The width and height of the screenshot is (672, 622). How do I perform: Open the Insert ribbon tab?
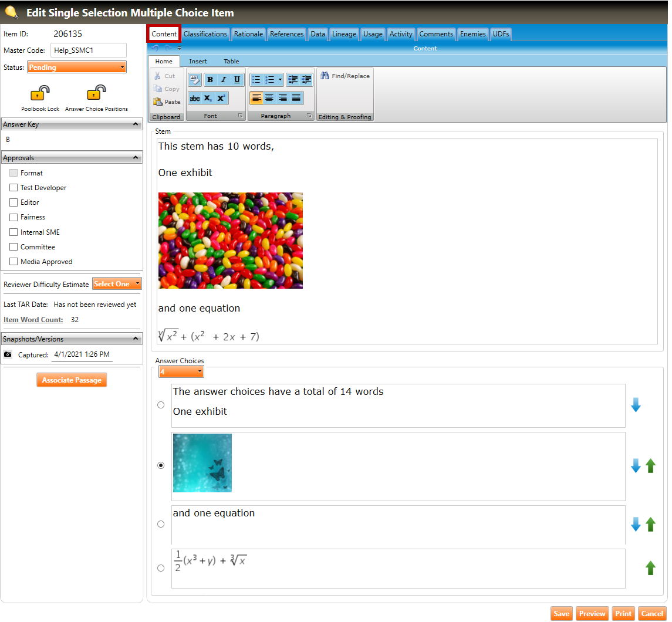pyautogui.click(x=198, y=62)
